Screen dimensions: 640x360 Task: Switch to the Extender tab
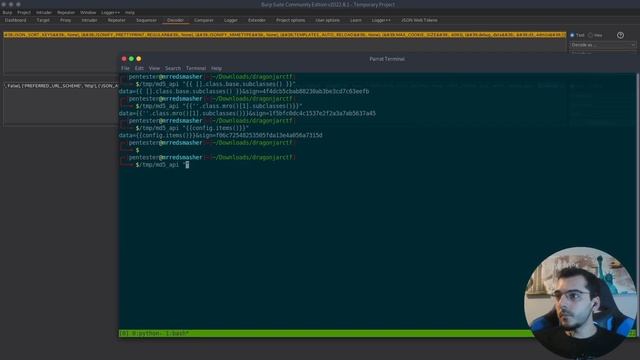tap(257, 20)
